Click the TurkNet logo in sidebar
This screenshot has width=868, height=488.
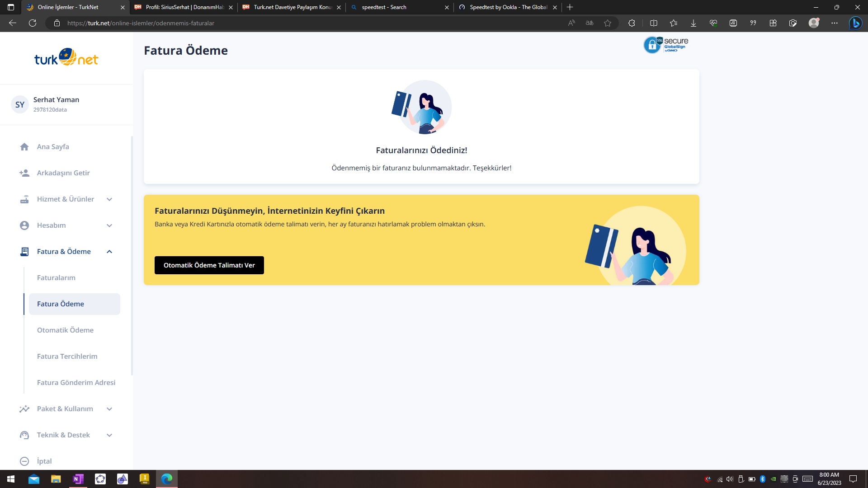[66, 57]
